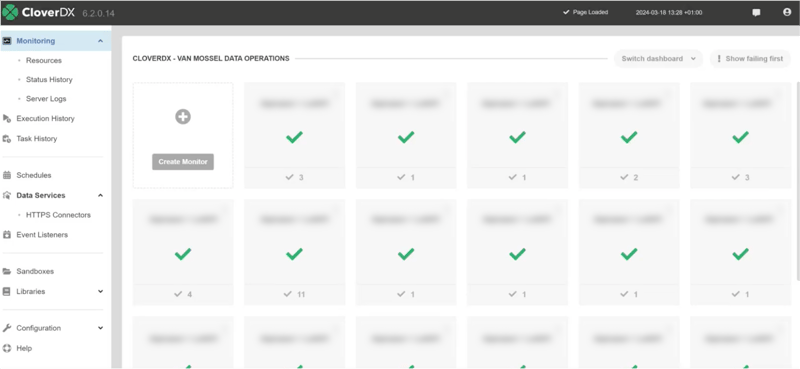800x369 pixels.
Task: Click the 6.2.0.14 version number
Action: (98, 13)
